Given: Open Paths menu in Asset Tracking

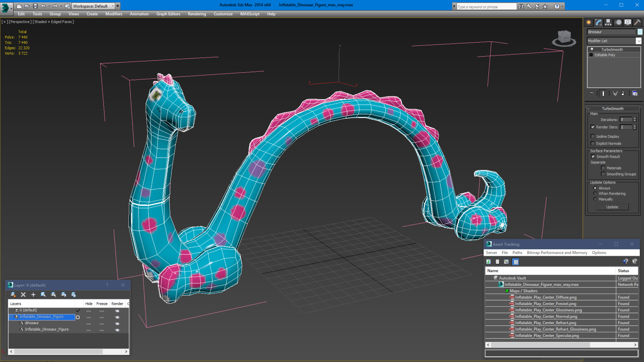Looking at the screenshot, I should (x=517, y=252).
